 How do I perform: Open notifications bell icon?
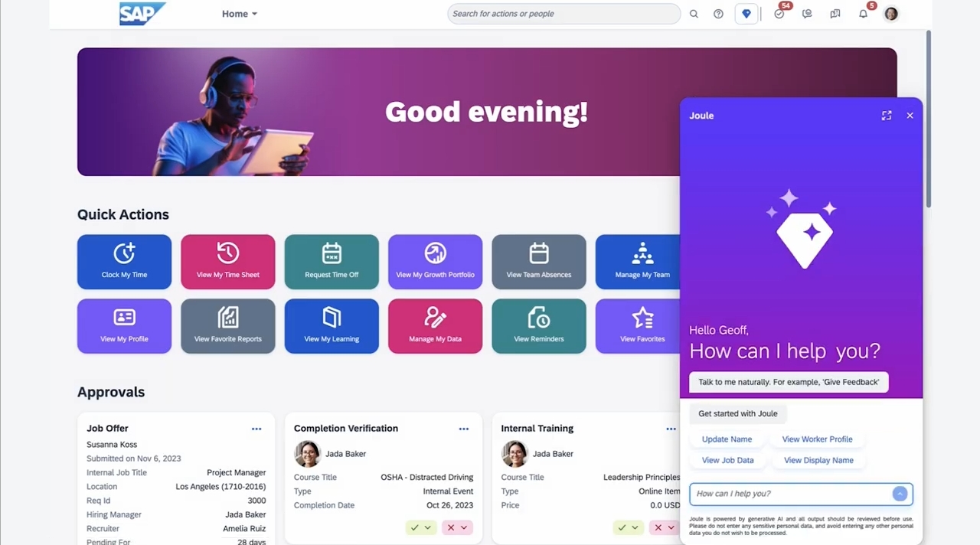tap(863, 14)
